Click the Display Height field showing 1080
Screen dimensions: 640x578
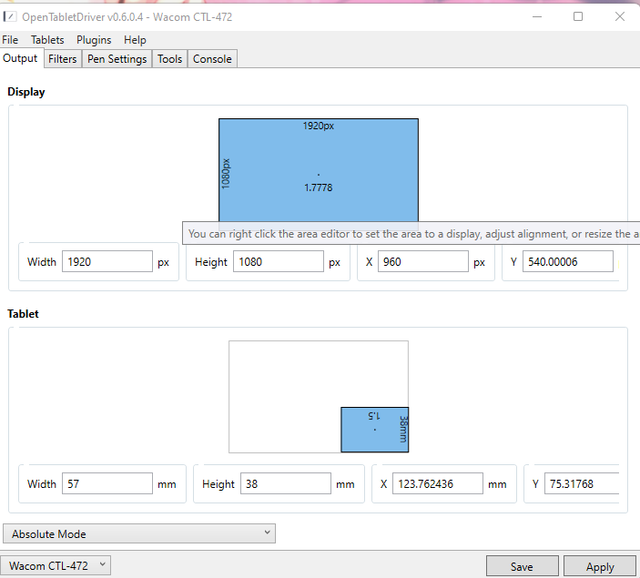coord(278,262)
